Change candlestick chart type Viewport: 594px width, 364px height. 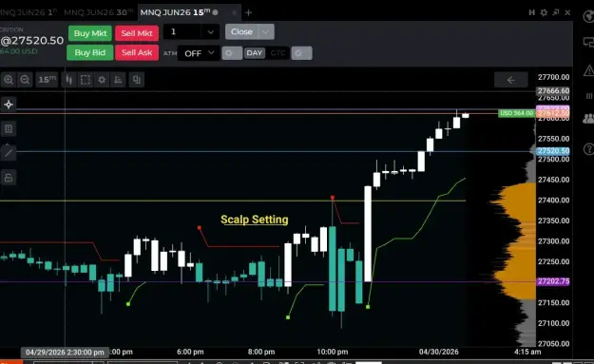point(69,80)
